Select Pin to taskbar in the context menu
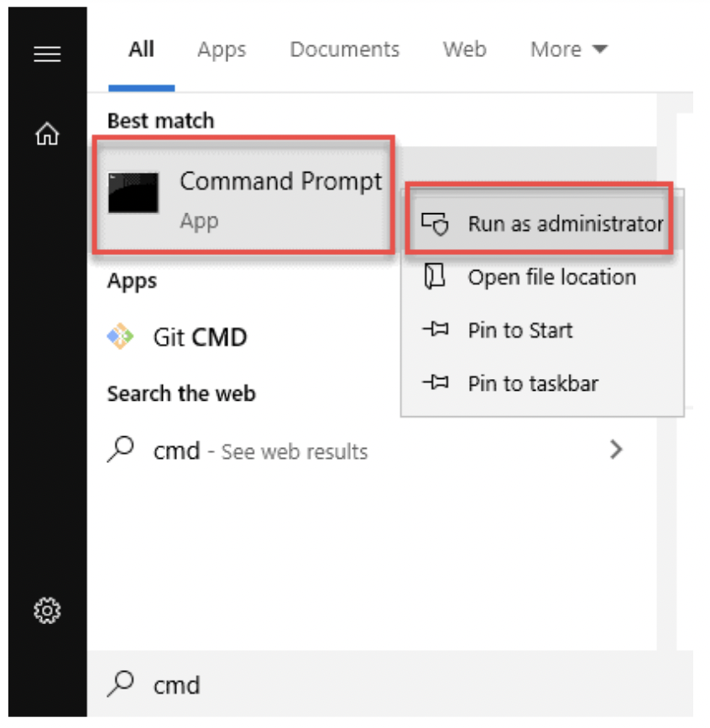 coord(533,384)
